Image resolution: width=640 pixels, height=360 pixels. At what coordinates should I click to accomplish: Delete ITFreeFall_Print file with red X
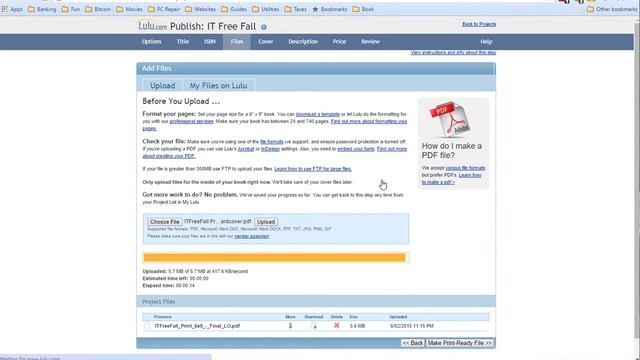(336, 325)
